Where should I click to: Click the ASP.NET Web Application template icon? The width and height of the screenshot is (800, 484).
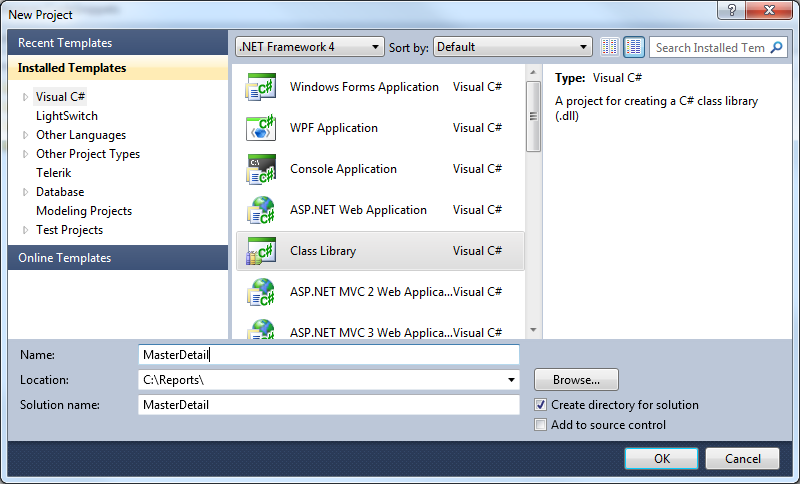tap(261, 210)
